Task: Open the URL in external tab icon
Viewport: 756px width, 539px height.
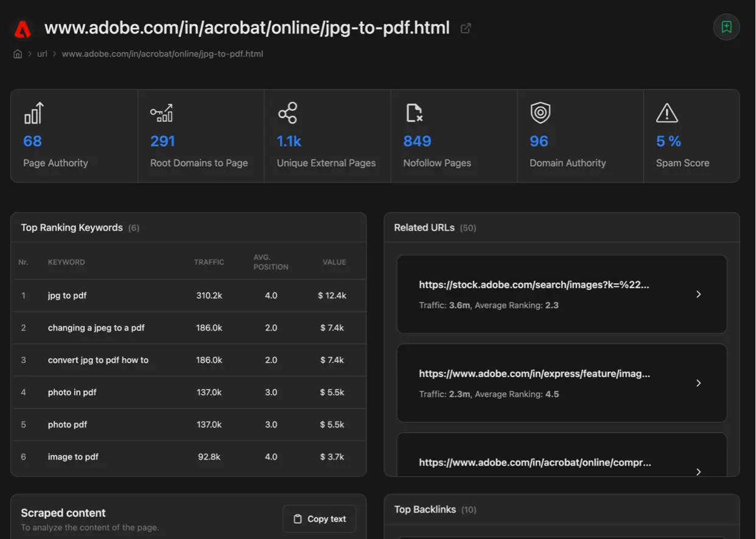Action: [x=466, y=28]
